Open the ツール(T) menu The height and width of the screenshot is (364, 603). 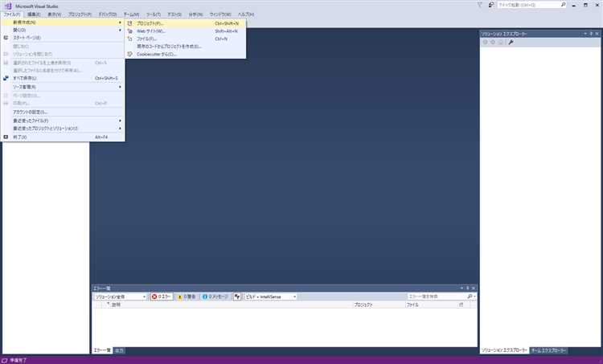(153, 14)
